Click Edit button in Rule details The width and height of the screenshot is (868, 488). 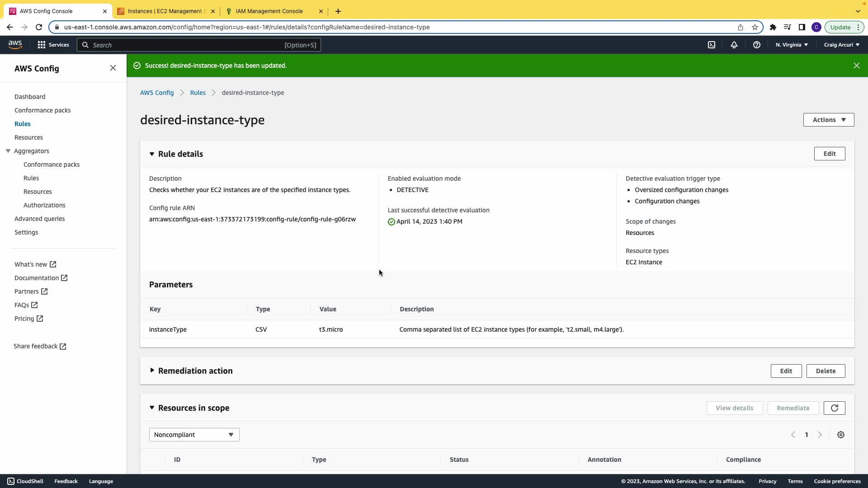coord(829,154)
